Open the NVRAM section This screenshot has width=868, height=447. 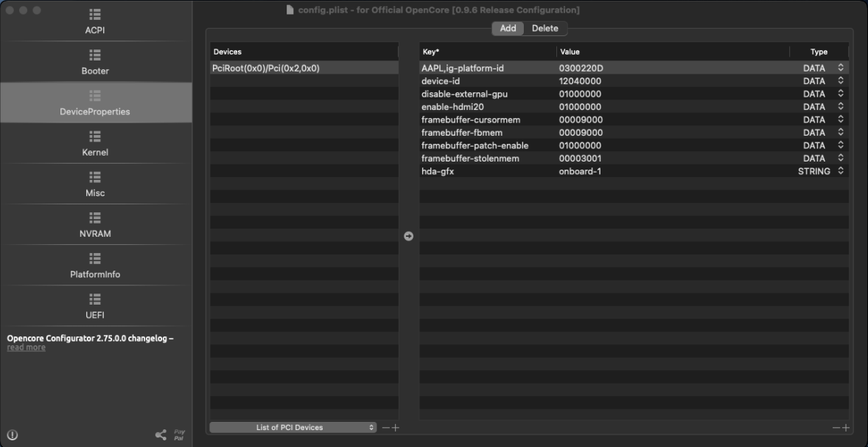[95, 224]
